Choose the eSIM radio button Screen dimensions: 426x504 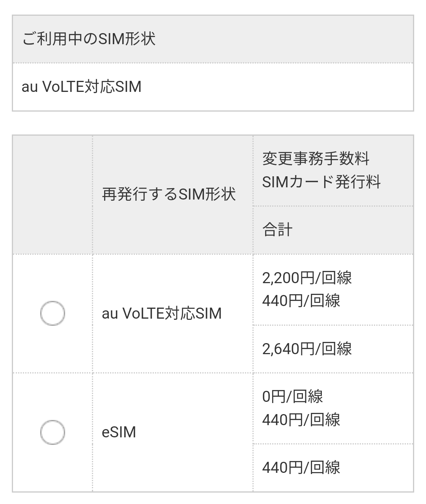click(52, 432)
